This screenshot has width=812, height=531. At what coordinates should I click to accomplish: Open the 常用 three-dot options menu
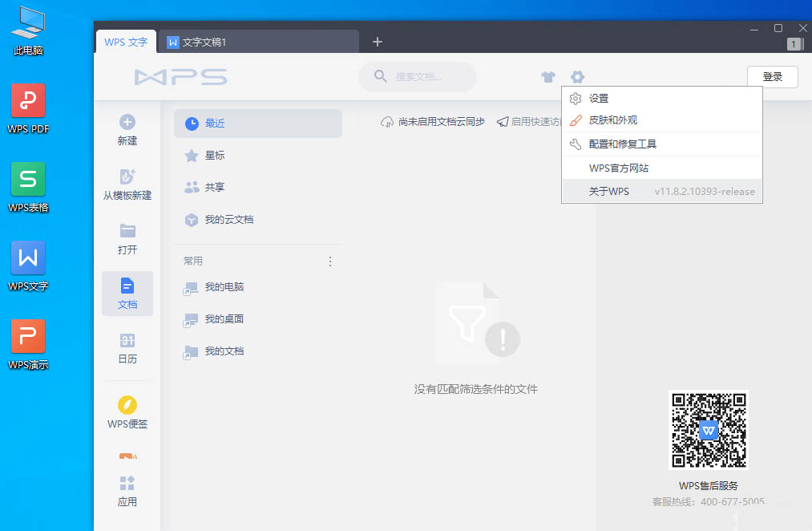(x=330, y=261)
